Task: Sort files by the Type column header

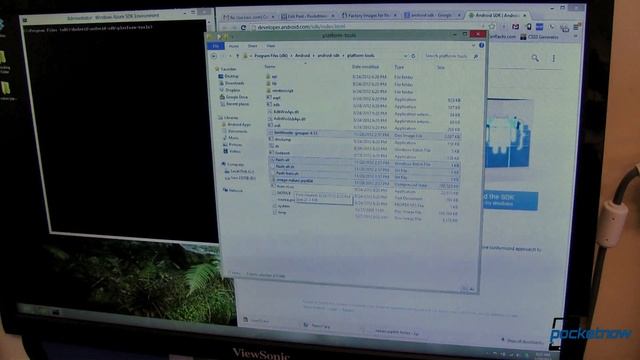Action: point(399,67)
